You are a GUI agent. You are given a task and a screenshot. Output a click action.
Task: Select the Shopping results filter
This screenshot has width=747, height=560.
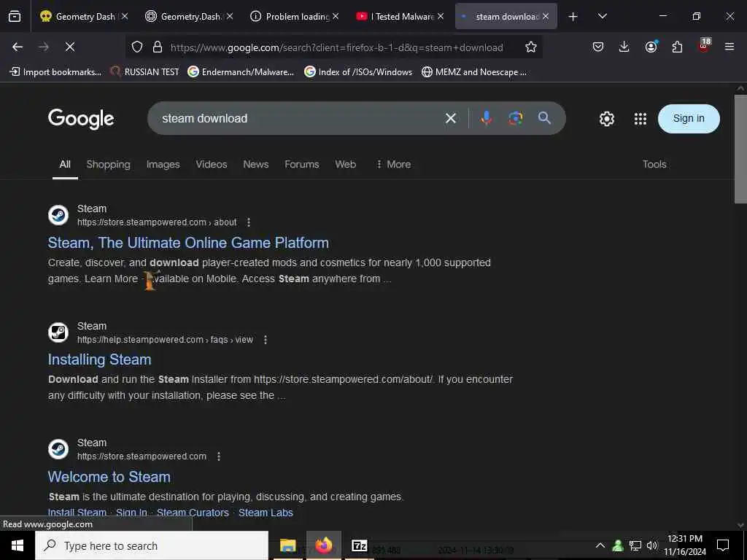[108, 164]
